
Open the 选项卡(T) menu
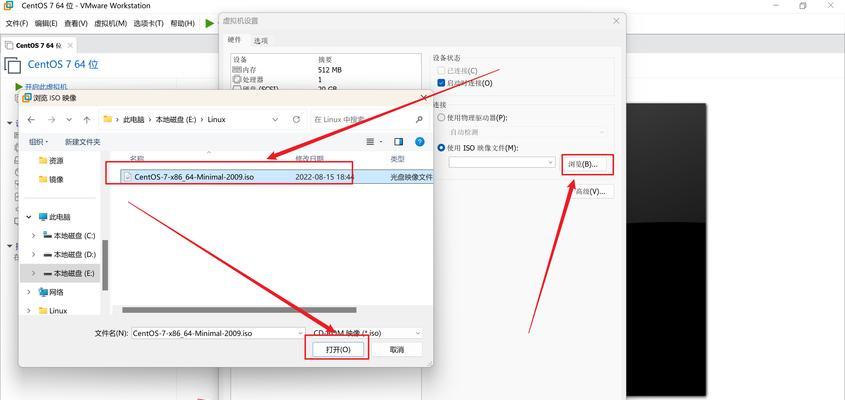[x=148, y=24]
